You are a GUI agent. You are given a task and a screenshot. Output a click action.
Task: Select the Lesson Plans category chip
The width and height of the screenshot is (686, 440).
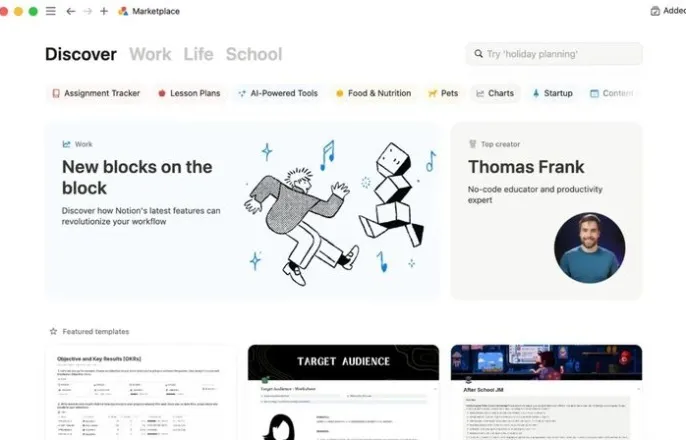tap(189, 93)
